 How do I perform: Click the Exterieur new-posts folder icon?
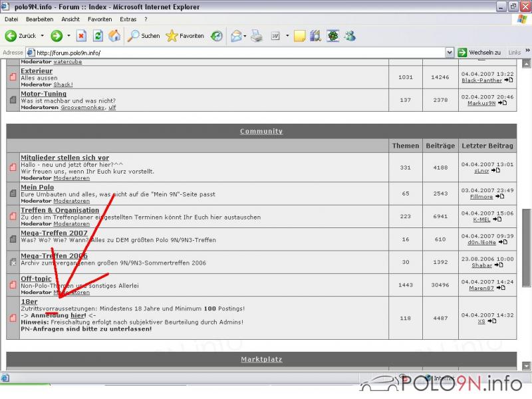(x=13, y=77)
